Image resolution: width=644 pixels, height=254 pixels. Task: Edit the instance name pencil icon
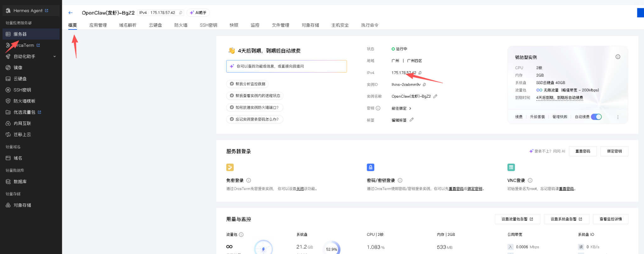435,96
